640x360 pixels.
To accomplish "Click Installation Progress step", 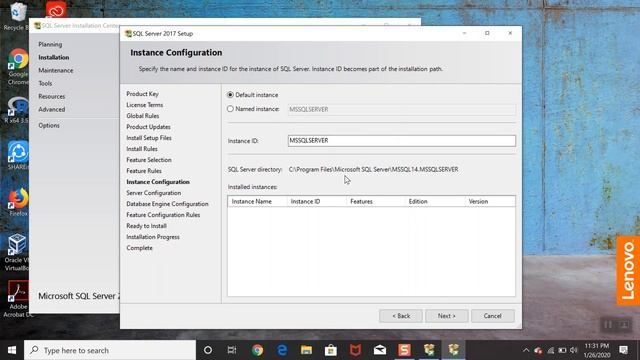I will click(153, 237).
